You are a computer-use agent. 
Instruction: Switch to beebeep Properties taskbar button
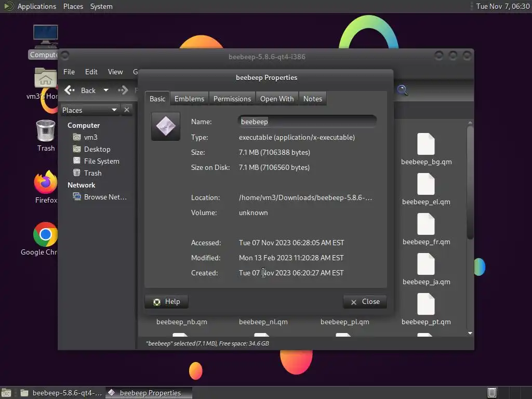pyautogui.click(x=149, y=393)
